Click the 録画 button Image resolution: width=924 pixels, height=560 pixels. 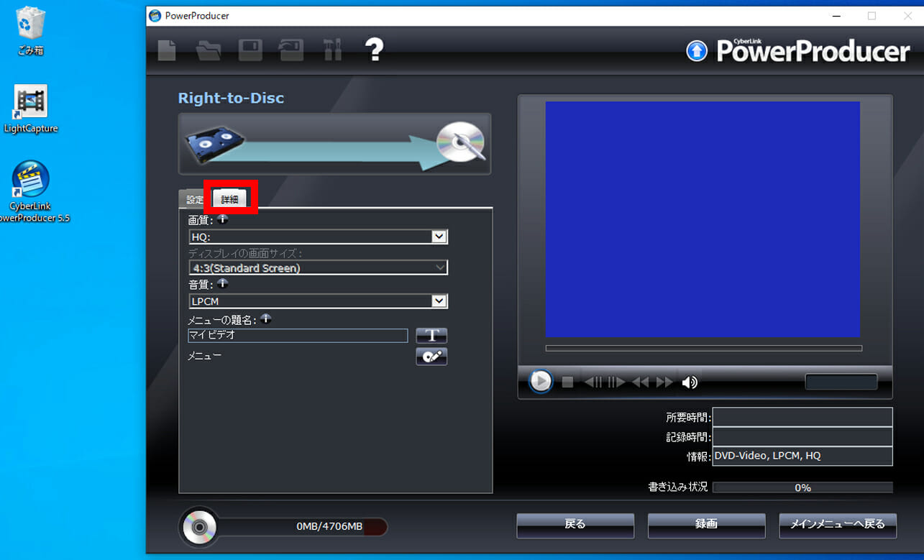click(x=706, y=525)
